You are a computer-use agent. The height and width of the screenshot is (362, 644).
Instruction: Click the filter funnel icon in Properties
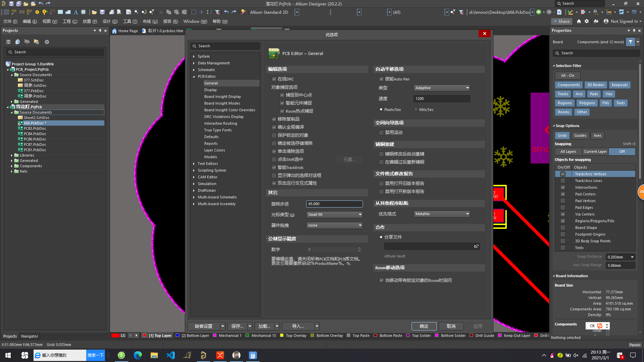[x=631, y=42]
